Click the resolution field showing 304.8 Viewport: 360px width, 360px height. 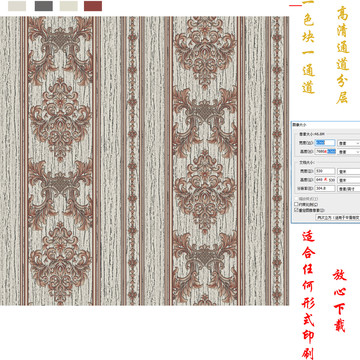point(325,188)
